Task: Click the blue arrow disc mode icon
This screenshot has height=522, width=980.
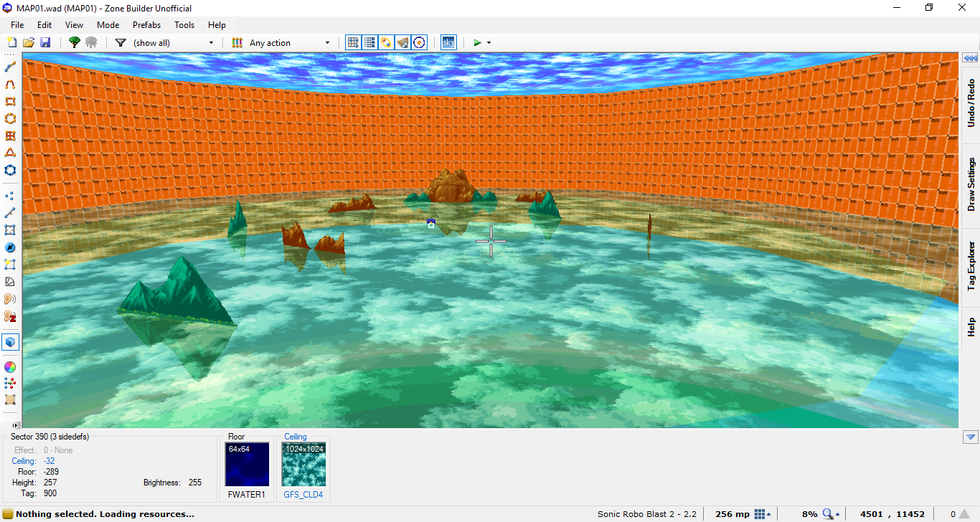Action: coord(10,247)
